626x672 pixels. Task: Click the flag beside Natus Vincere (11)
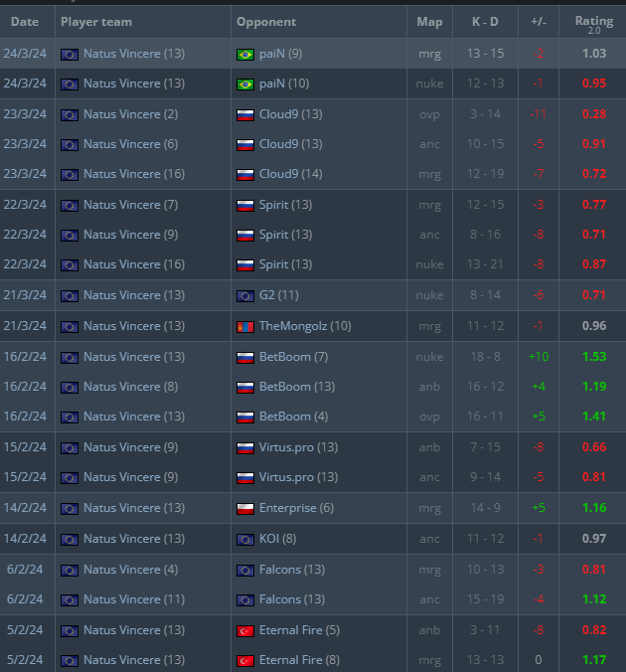coord(70,599)
